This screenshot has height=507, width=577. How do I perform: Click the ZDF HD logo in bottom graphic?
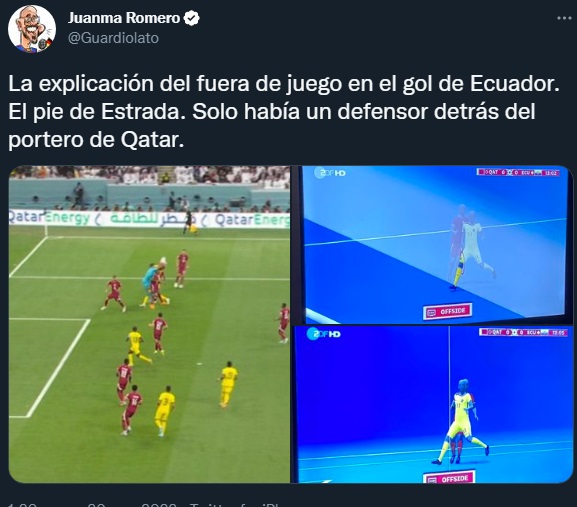tap(323, 334)
